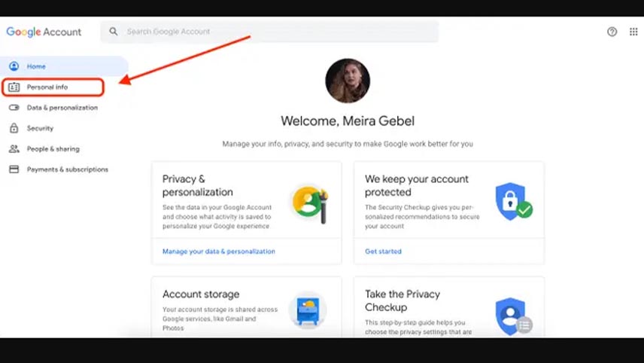Click the search magnifier icon
The height and width of the screenshot is (363, 644).
(x=114, y=31)
